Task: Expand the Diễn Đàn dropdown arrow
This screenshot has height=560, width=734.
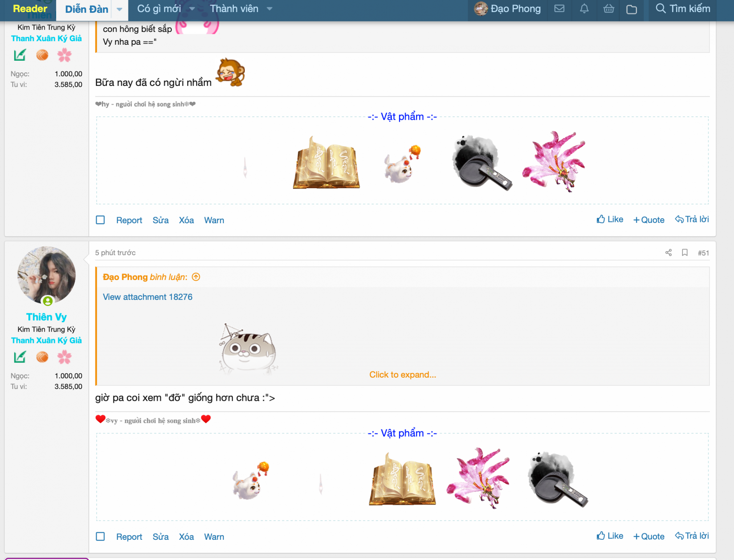Action: [119, 9]
